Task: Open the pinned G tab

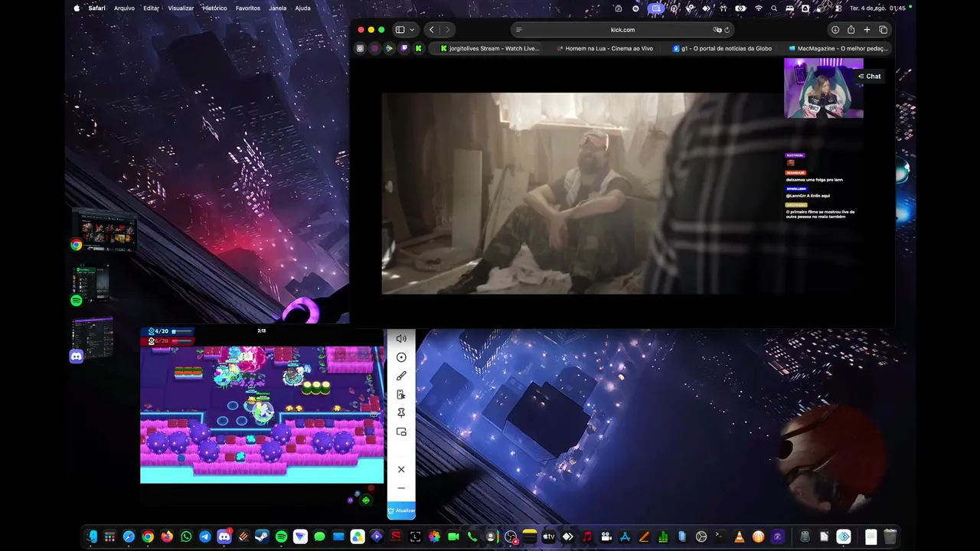Action: 360,48
